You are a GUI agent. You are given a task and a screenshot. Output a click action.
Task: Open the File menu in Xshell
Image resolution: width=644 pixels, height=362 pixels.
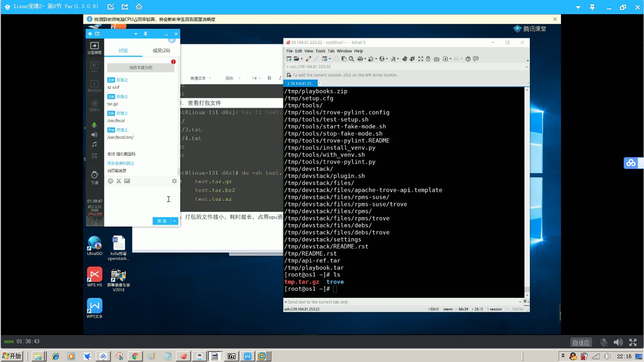click(289, 51)
